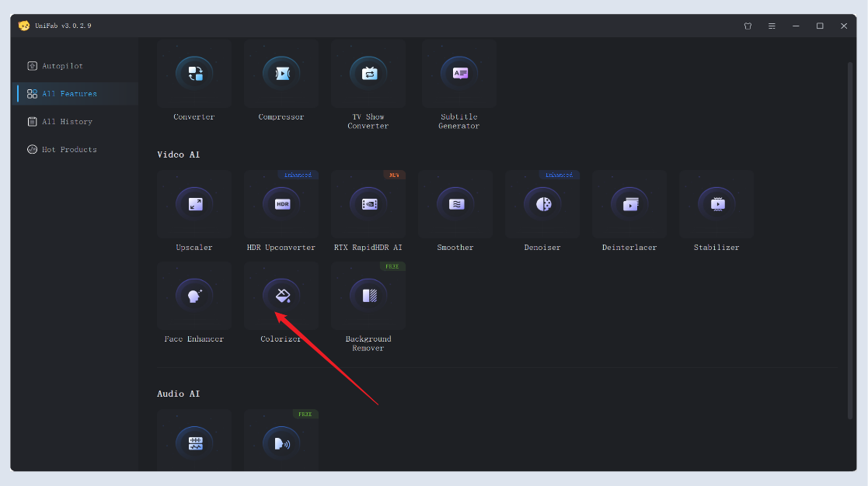The image size is (868, 486).
Task: Launch the HDR Upconverter tool
Action: pos(281,204)
